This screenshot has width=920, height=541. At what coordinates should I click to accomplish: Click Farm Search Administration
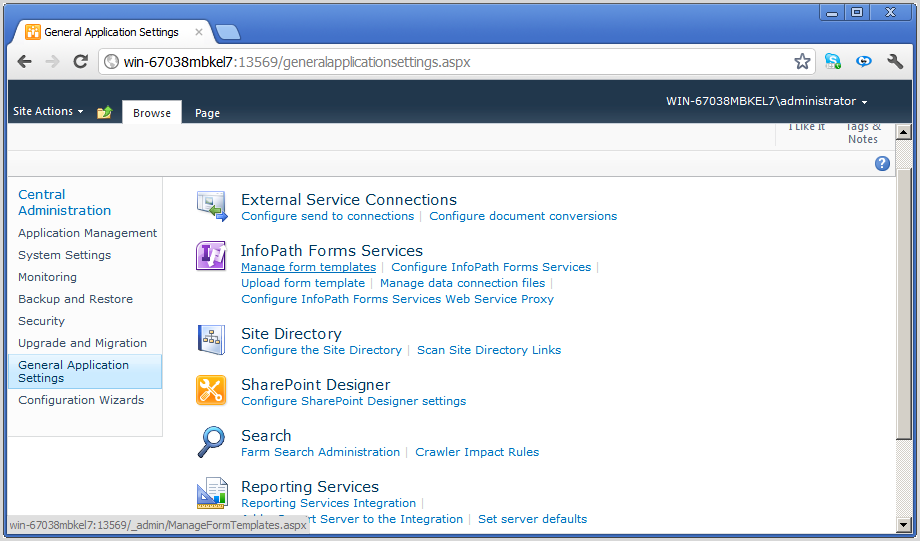point(320,452)
